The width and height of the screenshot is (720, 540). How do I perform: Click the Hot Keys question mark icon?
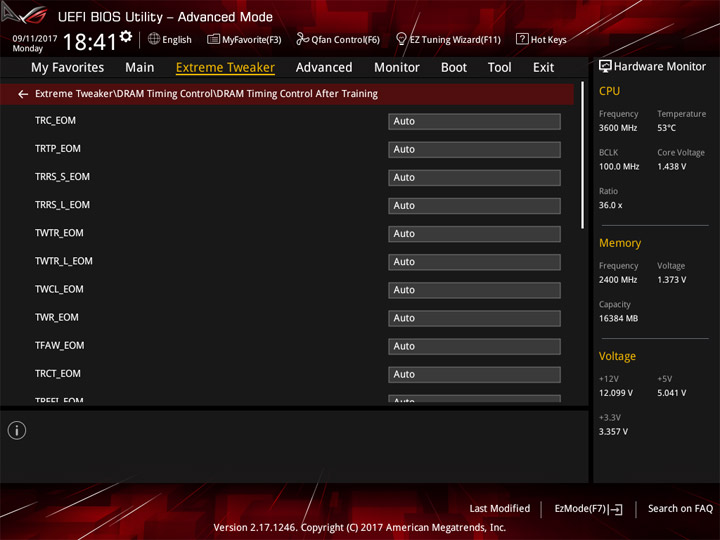522,39
